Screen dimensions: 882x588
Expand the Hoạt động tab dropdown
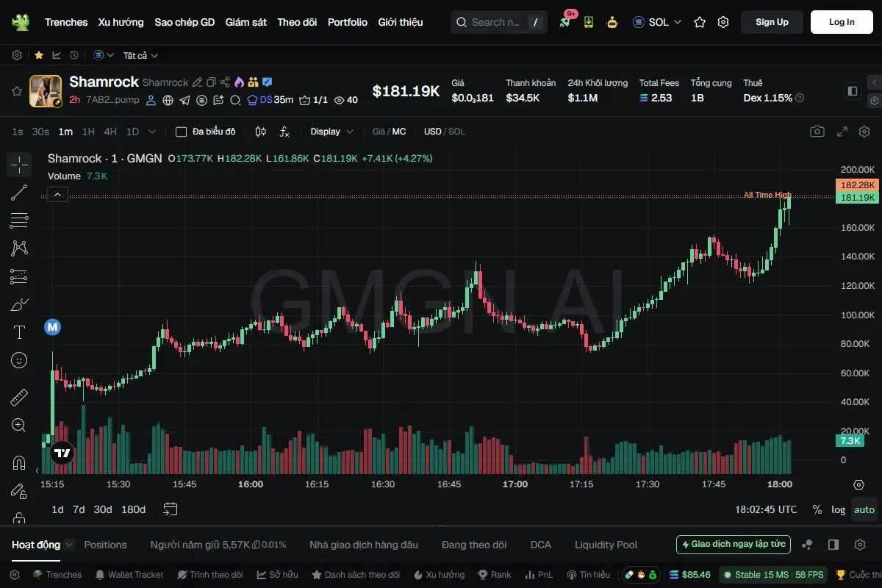pos(69,545)
